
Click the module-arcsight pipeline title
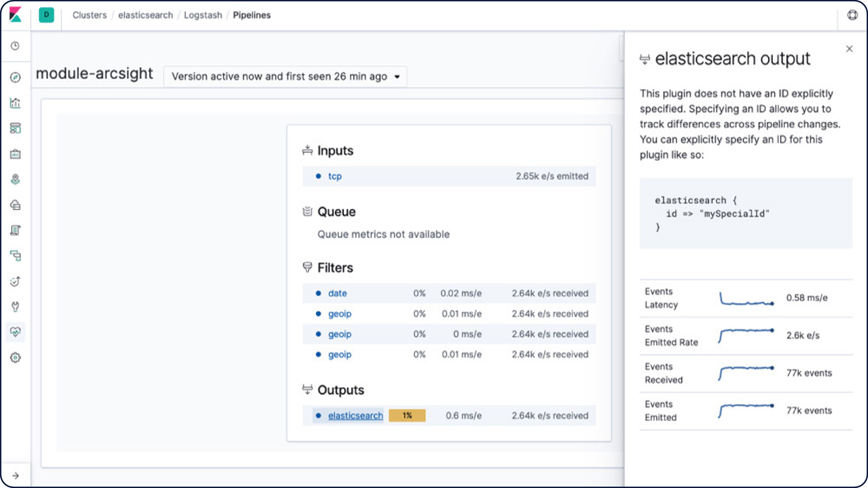(x=94, y=73)
